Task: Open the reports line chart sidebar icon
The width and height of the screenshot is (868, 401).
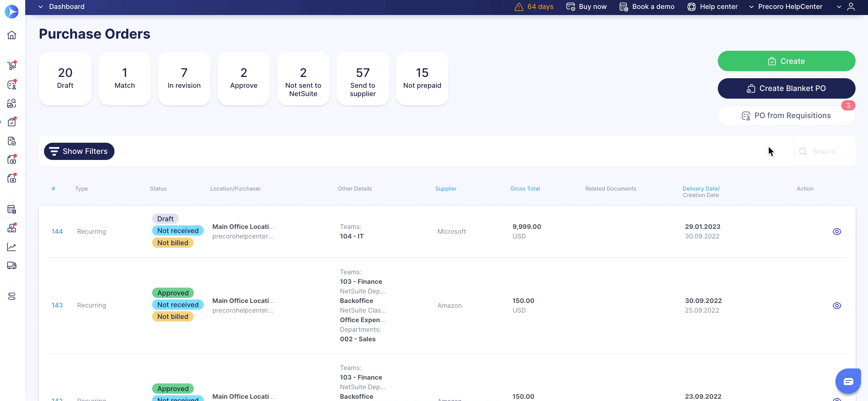Action: click(12, 247)
